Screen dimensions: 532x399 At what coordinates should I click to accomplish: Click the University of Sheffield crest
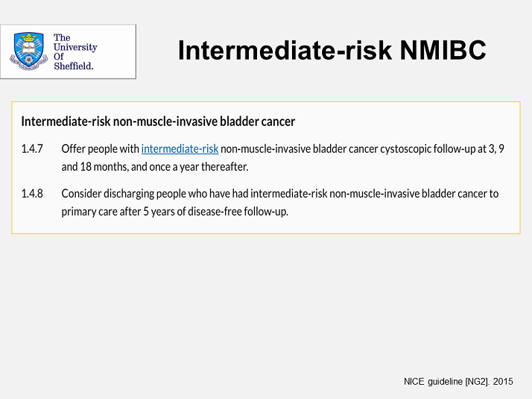29,51
